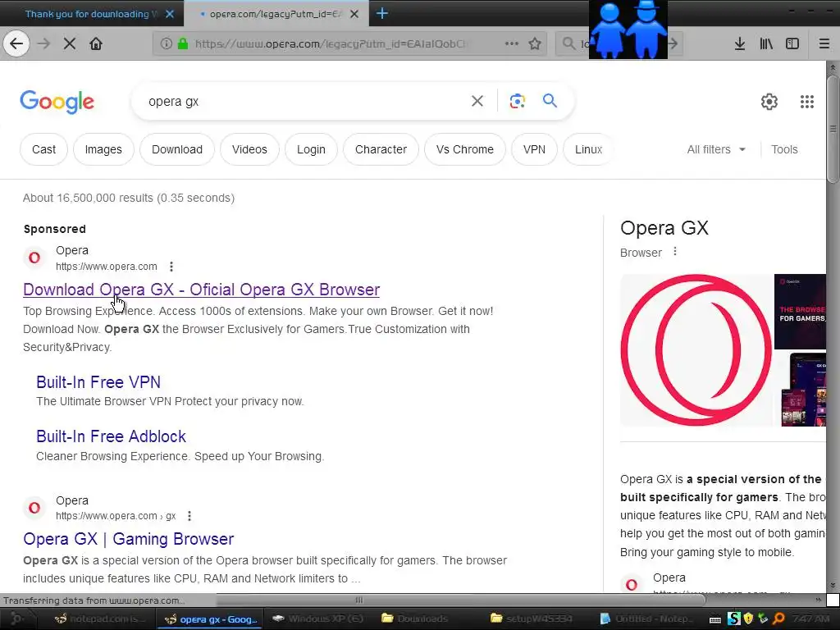
Task: Open 'Download Opera GX - Oficial' sponsored link
Action: 202,290
